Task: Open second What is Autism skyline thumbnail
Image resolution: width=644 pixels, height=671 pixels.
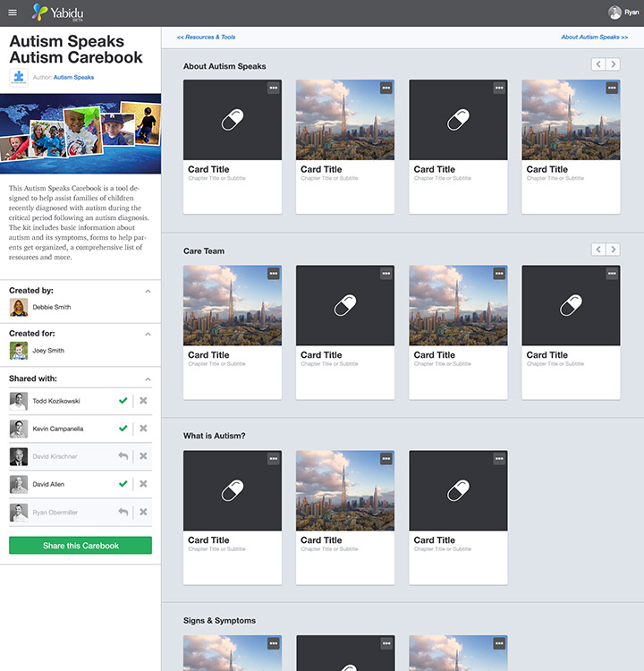Action: [x=345, y=490]
